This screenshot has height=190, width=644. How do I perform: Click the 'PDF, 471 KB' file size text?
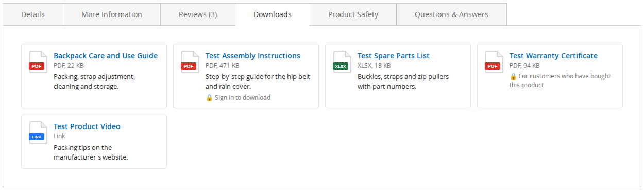click(x=223, y=66)
